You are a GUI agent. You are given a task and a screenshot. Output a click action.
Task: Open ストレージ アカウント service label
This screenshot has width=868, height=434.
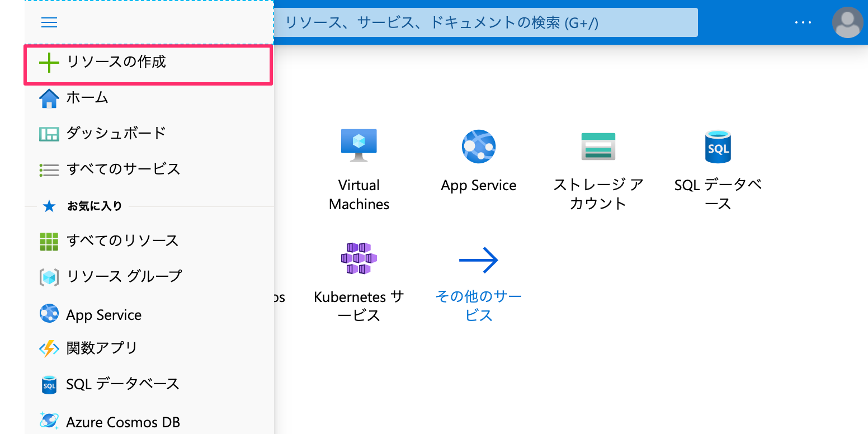[598, 194]
